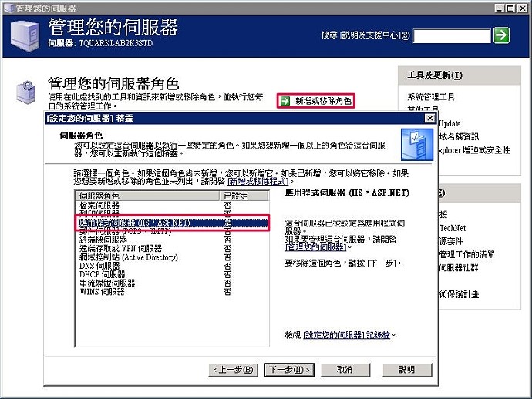Screen dimensions: 532x399
Task: Click 新增或移除角色 button
Action: [315, 101]
